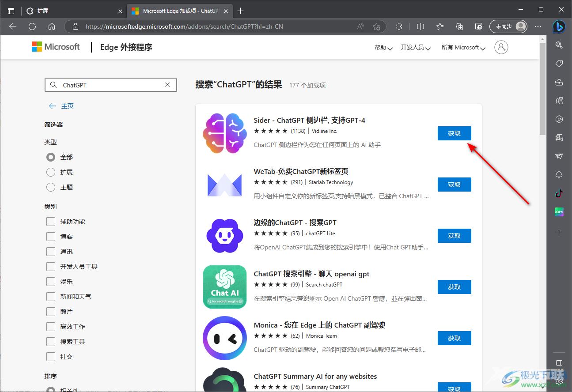Open a new browser tab
This screenshot has height=392, width=572.
[x=240, y=11]
